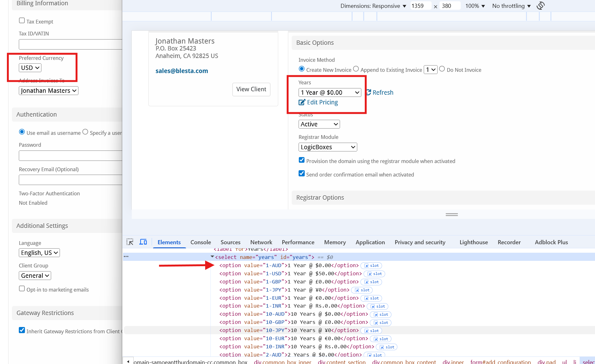The image size is (595, 364).
Task: Open the Application tab
Action: 370,242
